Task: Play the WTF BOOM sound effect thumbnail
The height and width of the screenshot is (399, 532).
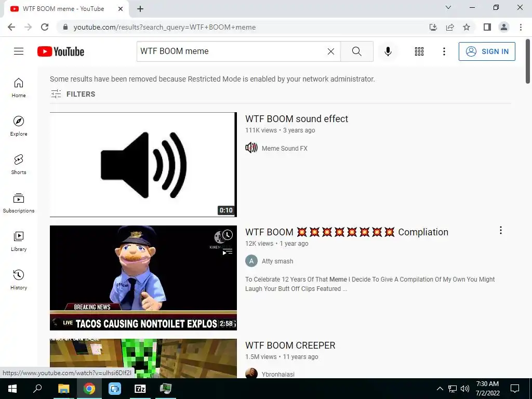Action: (x=143, y=165)
